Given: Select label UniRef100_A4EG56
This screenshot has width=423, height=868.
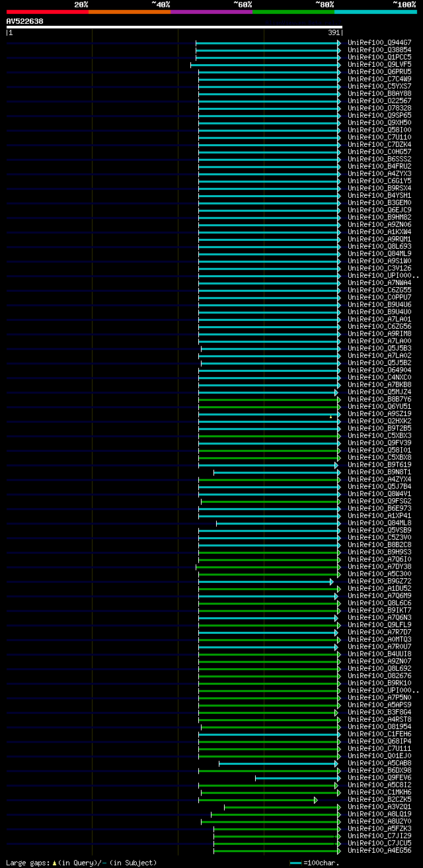Looking at the screenshot, I should click(x=379, y=850).
